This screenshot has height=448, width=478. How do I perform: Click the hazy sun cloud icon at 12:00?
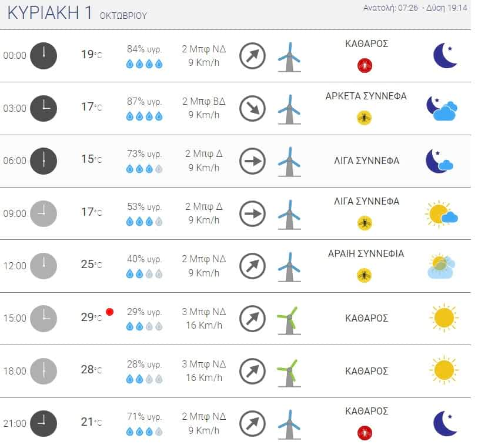coord(442,266)
